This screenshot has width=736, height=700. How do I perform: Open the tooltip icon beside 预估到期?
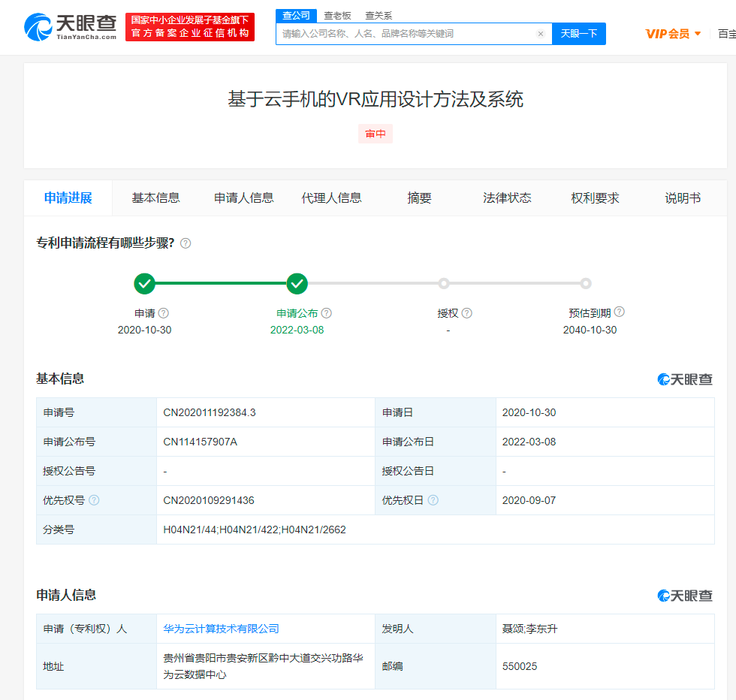pos(619,312)
